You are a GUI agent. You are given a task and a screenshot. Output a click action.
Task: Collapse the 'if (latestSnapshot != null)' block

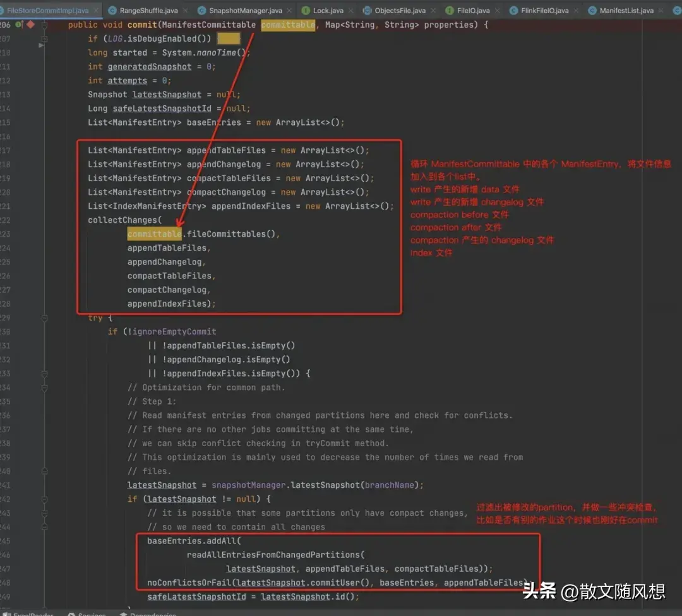click(44, 499)
